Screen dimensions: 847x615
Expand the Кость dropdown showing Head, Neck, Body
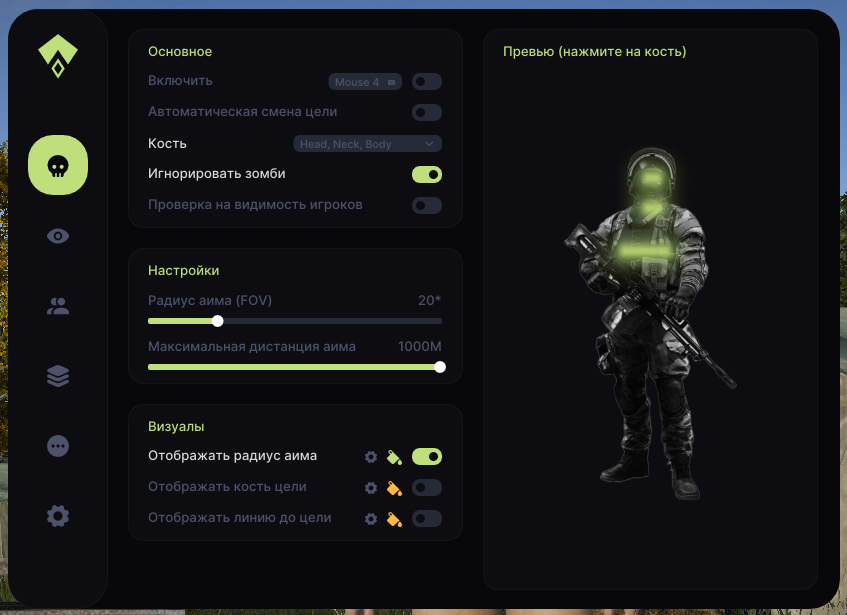click(367, 144)
